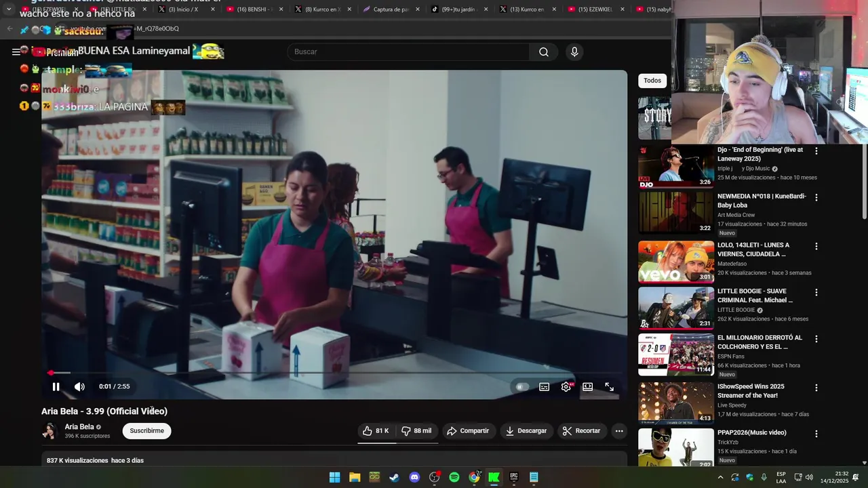Viewport: 868px width, 488px height.
Task: Click the Descargar download button
Action: point(526,431)
